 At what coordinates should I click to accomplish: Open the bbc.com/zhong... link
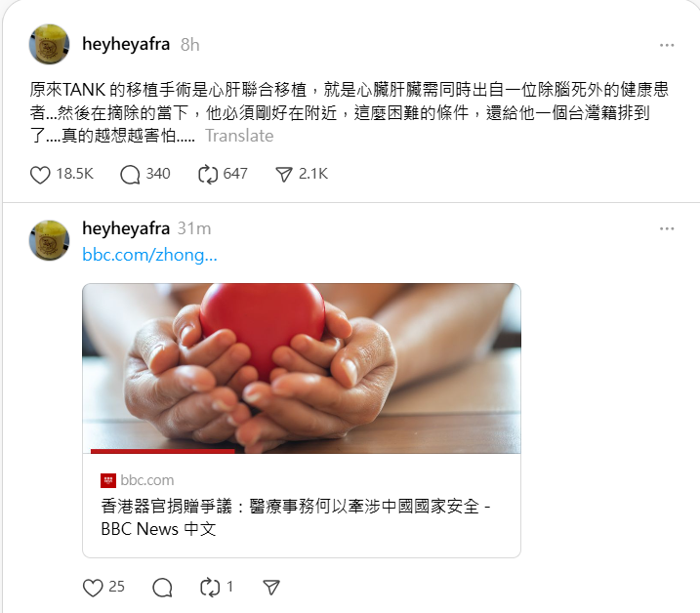[149, 255]
